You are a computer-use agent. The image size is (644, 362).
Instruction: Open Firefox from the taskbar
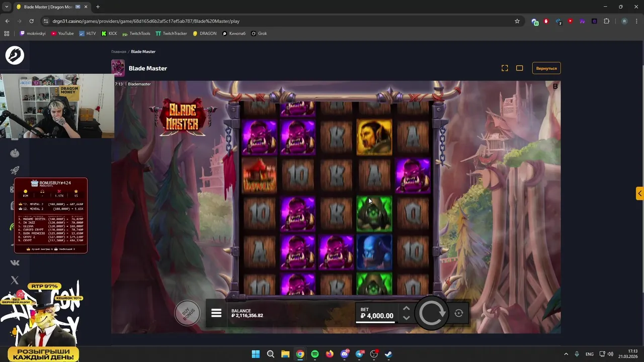coord(330,354)
